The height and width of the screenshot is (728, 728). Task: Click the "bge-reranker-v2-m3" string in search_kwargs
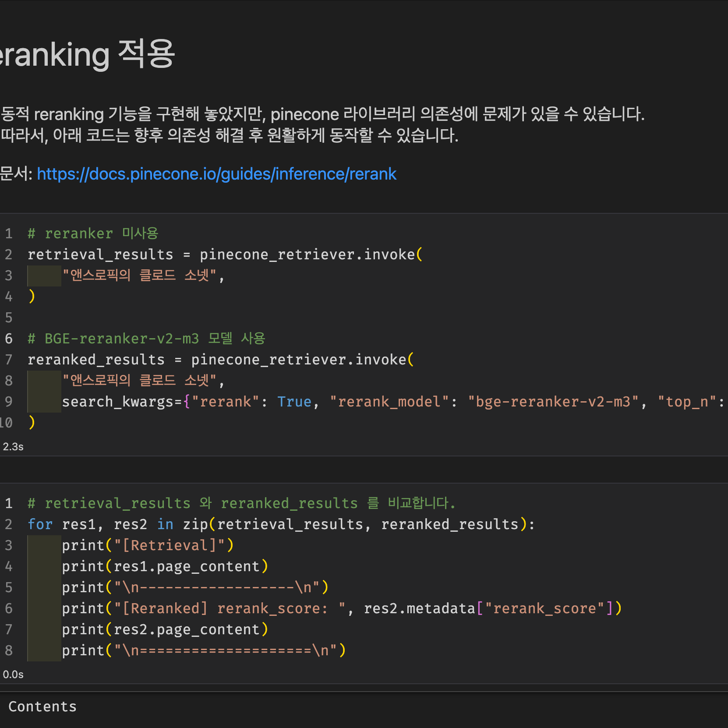(x=553, y=402)
